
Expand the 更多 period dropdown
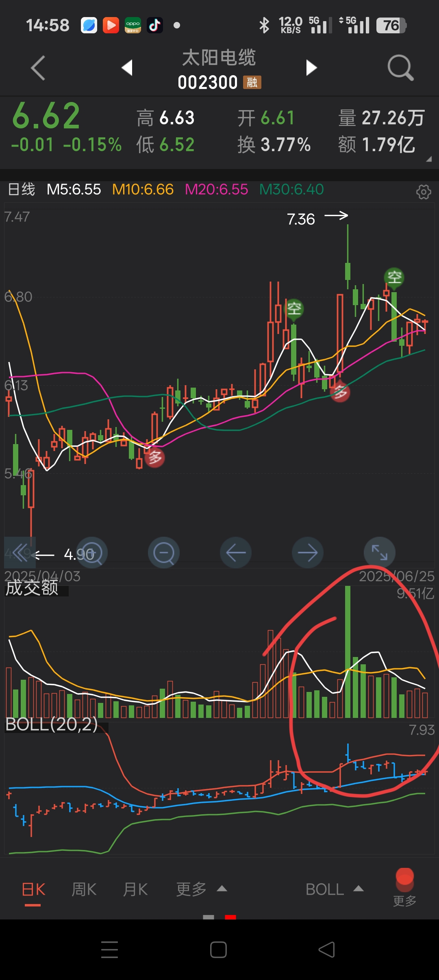(201, 890)
